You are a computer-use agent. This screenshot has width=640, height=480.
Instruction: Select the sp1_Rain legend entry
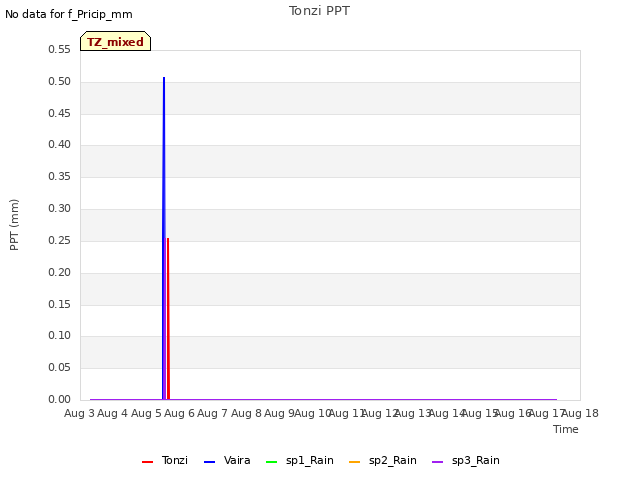click(300, 461)
